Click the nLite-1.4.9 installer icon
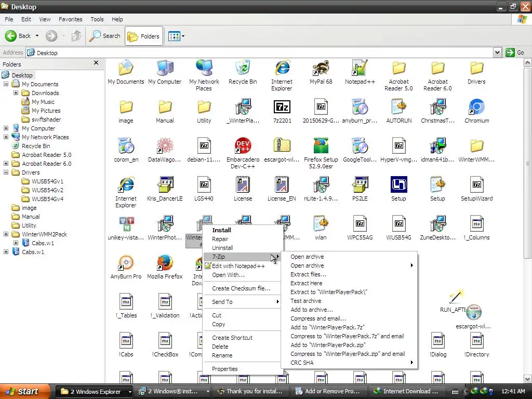 [321, 185]
